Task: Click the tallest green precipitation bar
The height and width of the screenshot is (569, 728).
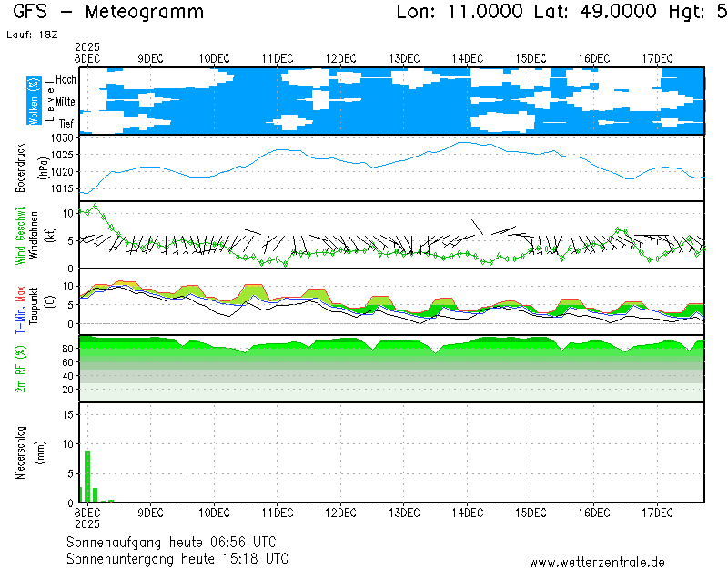Action: (87, 476)
